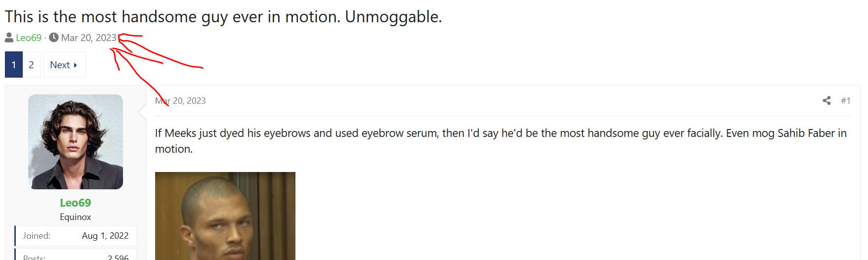Open the embedded image in the post

pyautogui.click(x=225, y=216)
